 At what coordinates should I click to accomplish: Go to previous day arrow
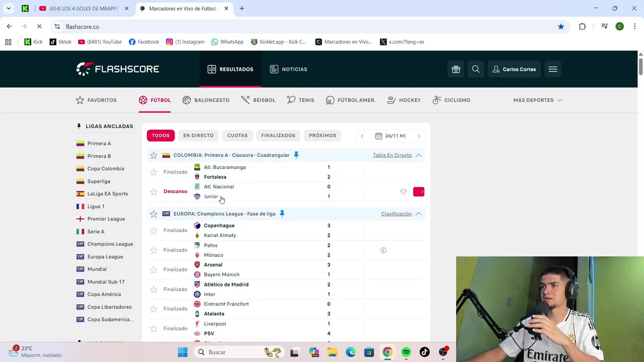click(x=362, y=136)
